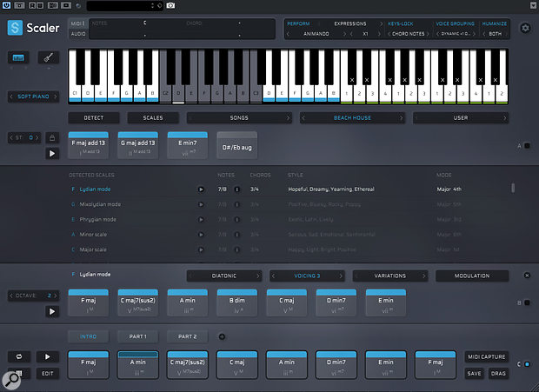Open the Beach House artists dropdown
This screenshot has height=392, width=539.
tap(354, 116)
